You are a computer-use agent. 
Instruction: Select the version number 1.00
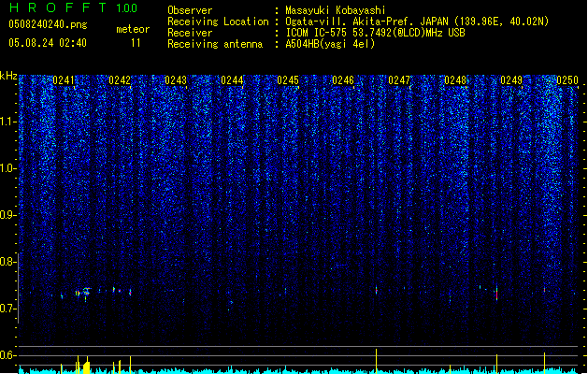point(126,8)
